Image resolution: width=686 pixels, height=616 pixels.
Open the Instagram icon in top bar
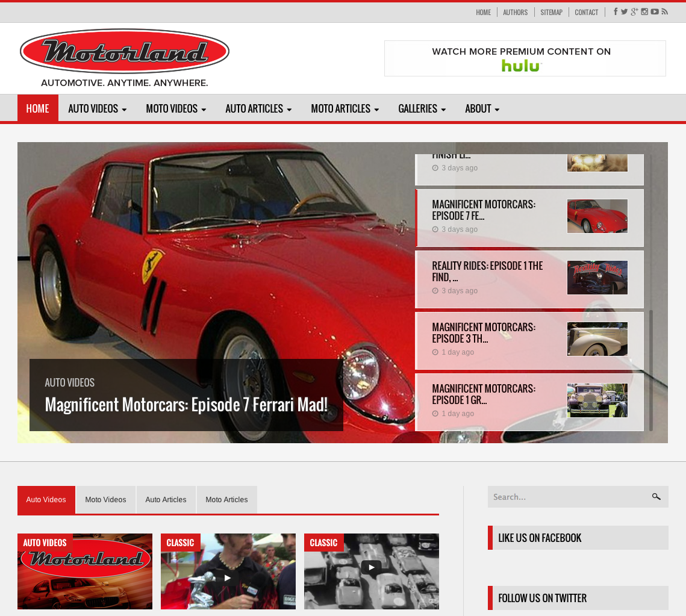(644, 12)
